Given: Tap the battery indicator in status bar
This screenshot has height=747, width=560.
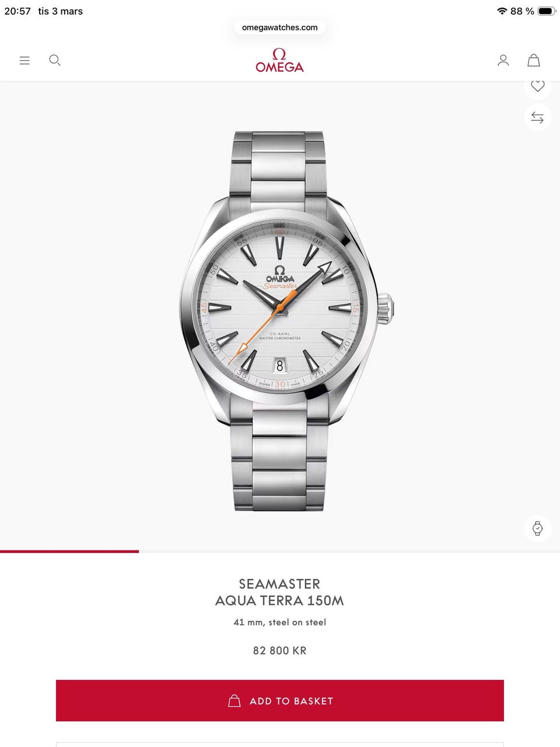Looking at the screenshot, I should pos(547,11).
